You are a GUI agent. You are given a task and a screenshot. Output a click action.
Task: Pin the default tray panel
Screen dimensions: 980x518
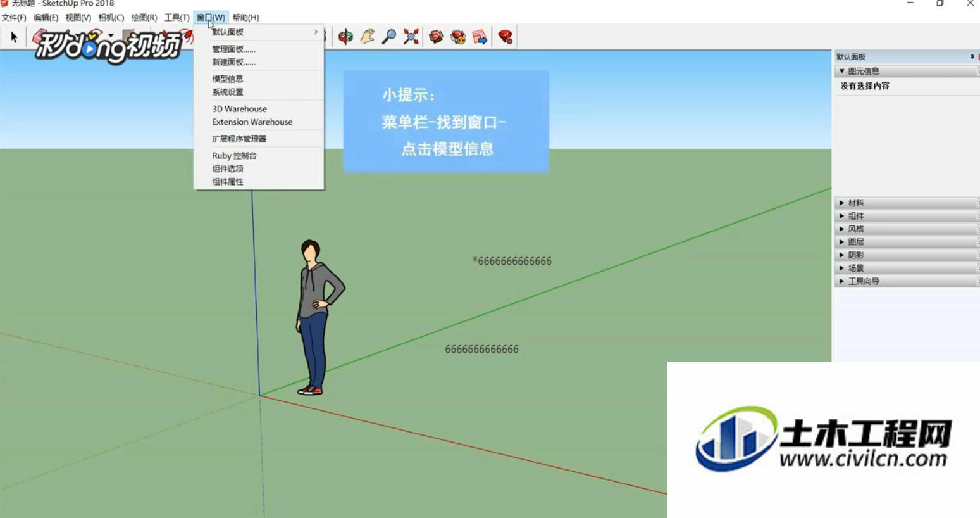pos(972,56)
